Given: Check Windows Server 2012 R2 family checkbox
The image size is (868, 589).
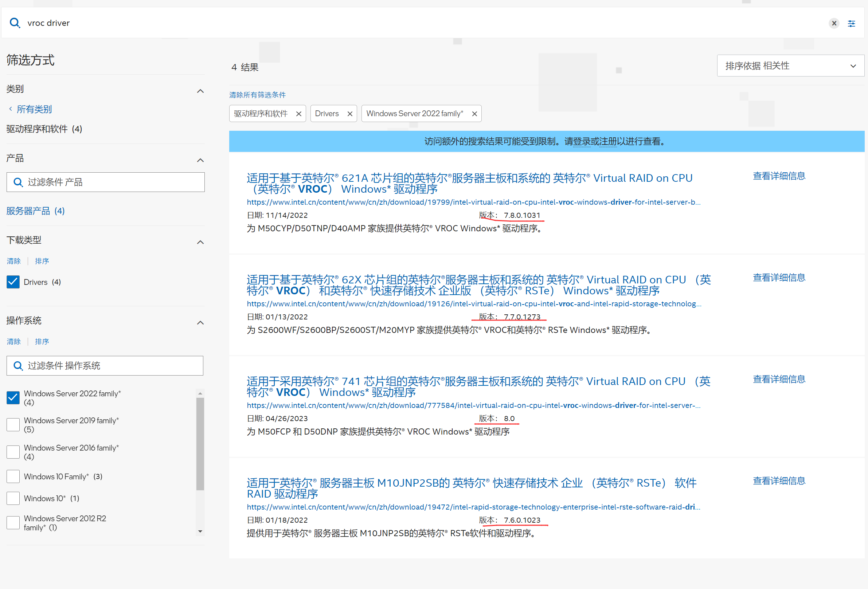Looking at the screenshot, I should [13, 523].
